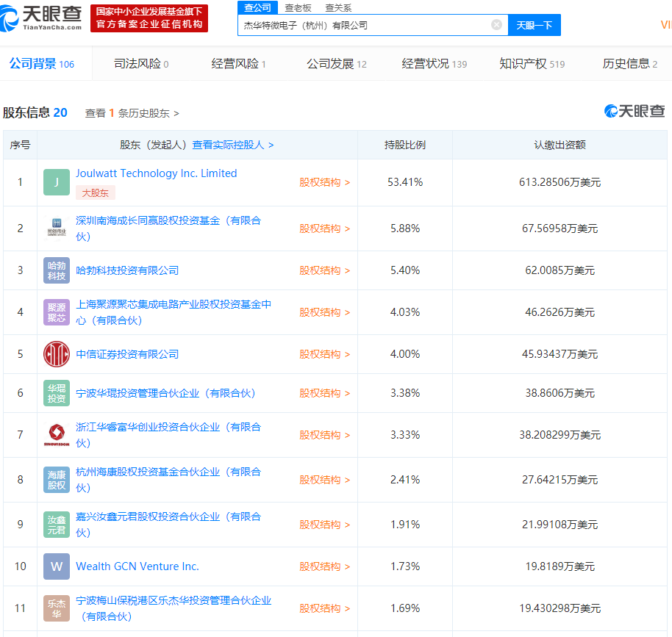
Task: Click the company name search input field
Action: click(364, 25)
